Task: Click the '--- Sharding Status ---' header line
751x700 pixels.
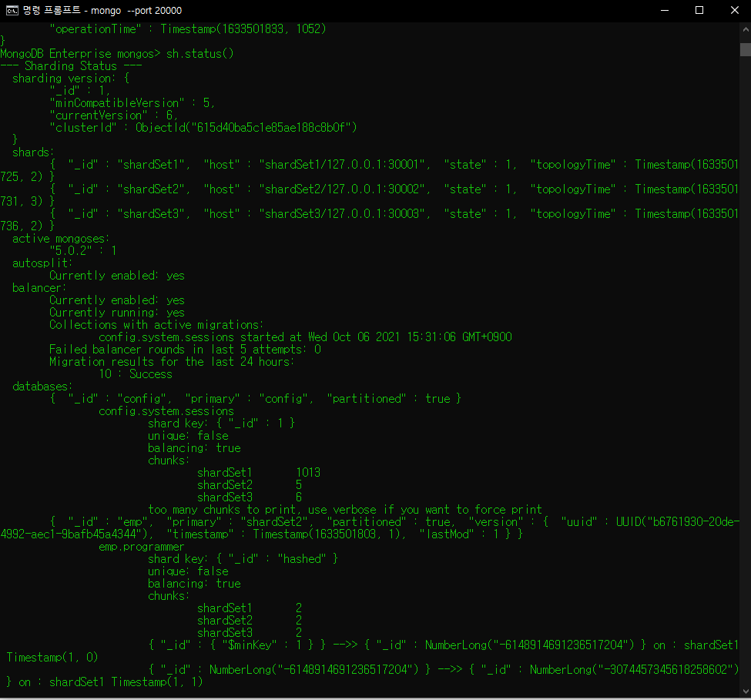Action: coord(71,66)
